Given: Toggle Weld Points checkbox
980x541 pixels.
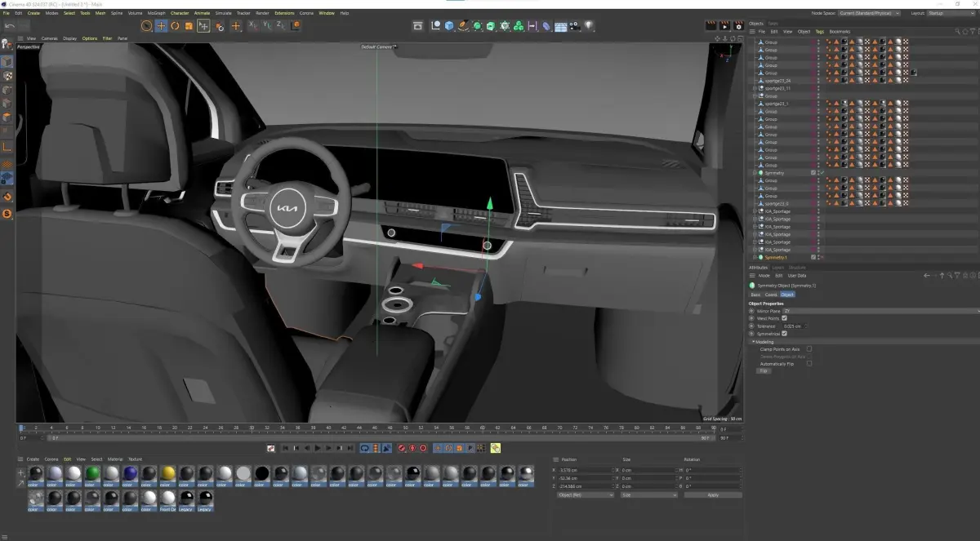Looking at the screenshot, I should coord(785,318).
